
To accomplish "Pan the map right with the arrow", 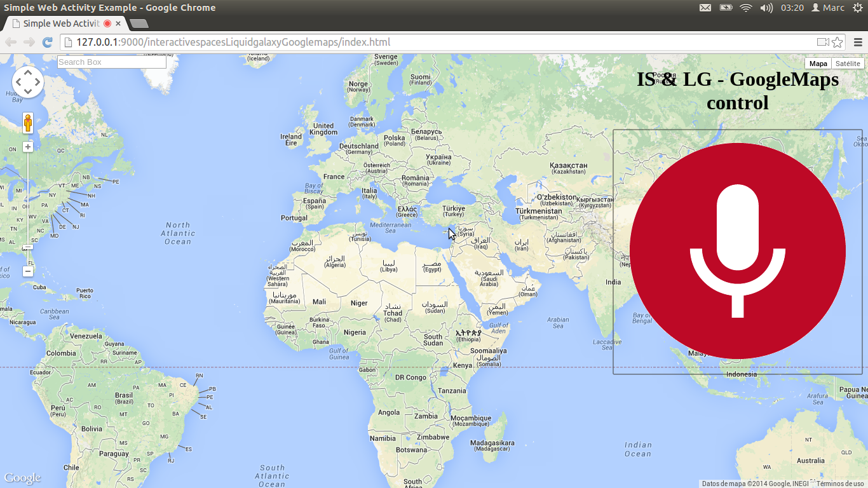I will tap(37, 82).
